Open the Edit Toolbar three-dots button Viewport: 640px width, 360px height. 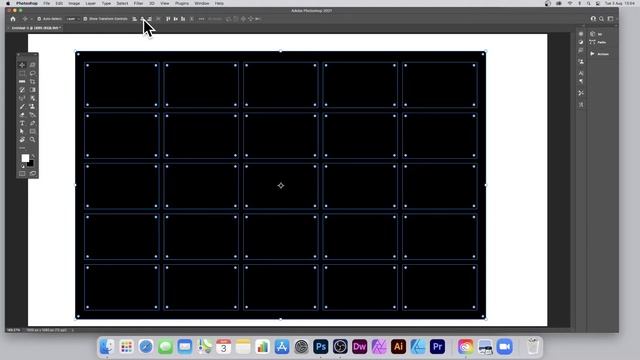click(22, 148)
